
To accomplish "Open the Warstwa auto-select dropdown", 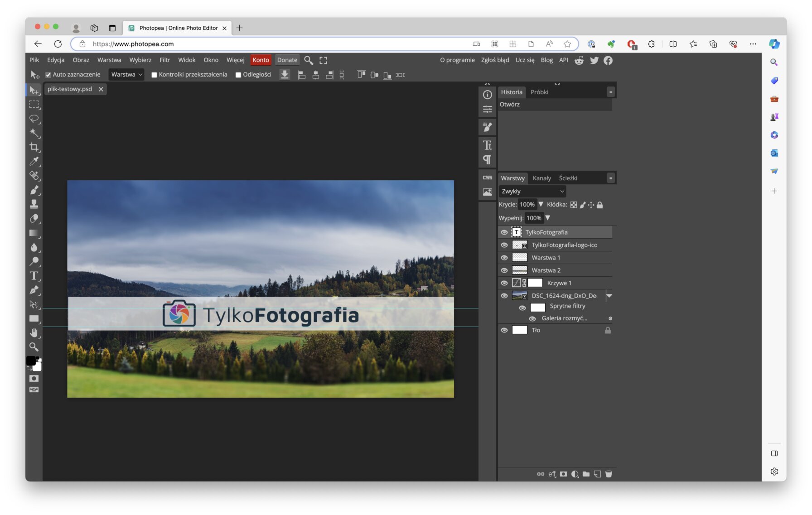I will click(126, 75).
